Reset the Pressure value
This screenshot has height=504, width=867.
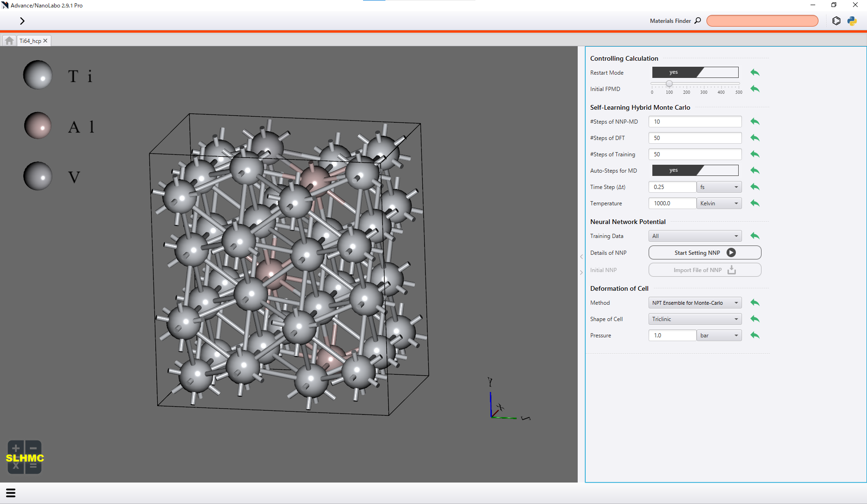755,335
